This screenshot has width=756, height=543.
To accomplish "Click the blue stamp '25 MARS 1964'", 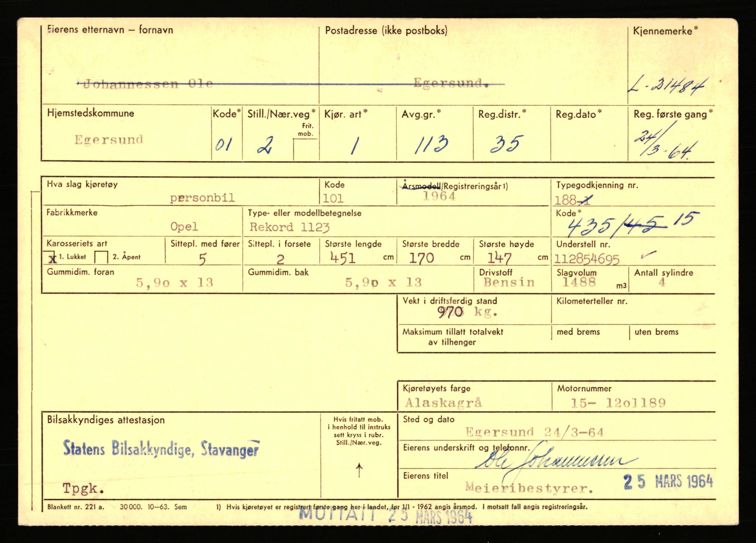I will point(668,482).
